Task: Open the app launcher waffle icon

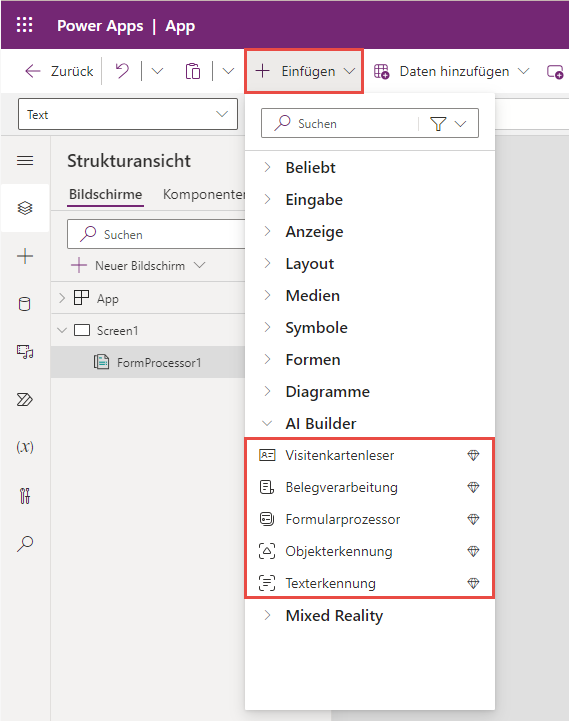Action: click(24, 25)
